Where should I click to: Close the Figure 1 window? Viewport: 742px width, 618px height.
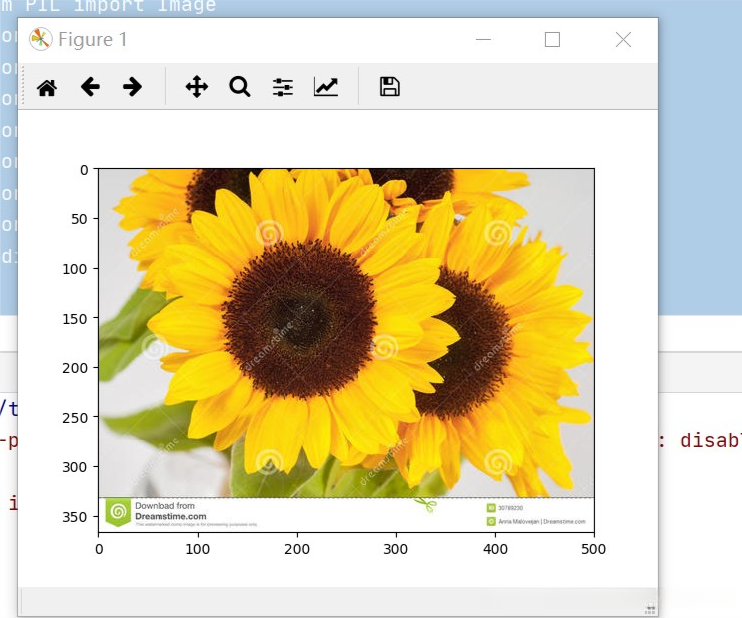623,40
